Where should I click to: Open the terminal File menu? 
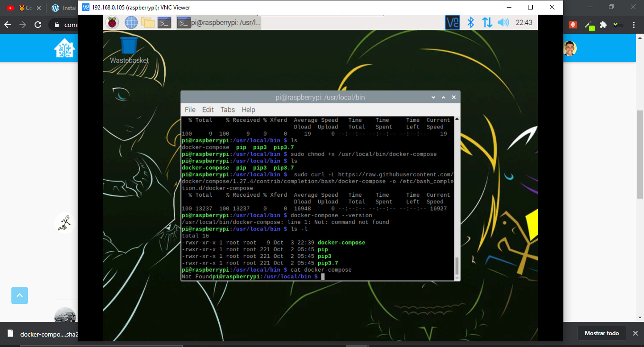(190, 110)
